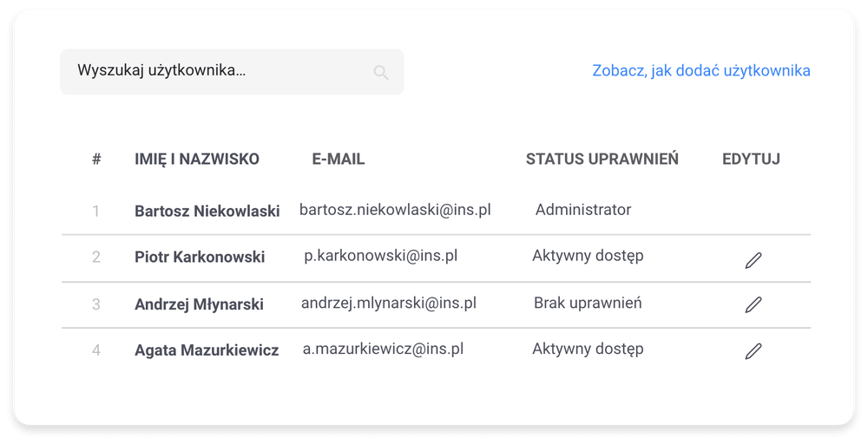Click email p.karkonowski@ins.pl
Image resolution: width=868 pixels, height=444 pixels.
[381, 256]
